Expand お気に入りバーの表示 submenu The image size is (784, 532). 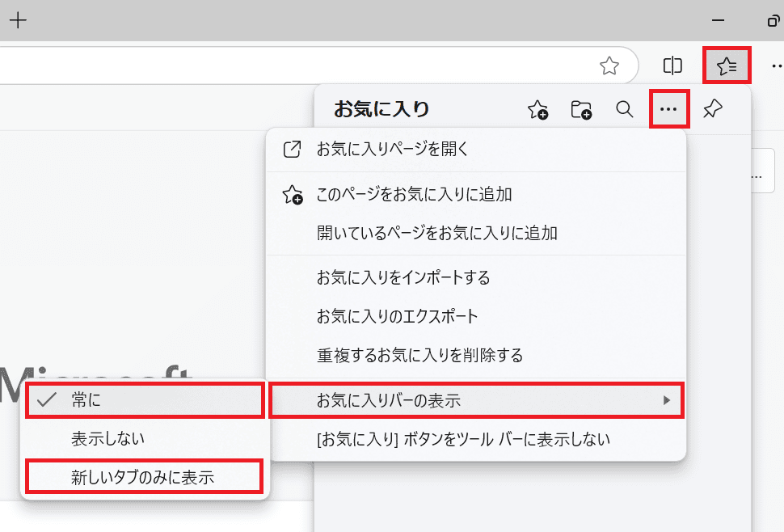click(x=477, y=400)
